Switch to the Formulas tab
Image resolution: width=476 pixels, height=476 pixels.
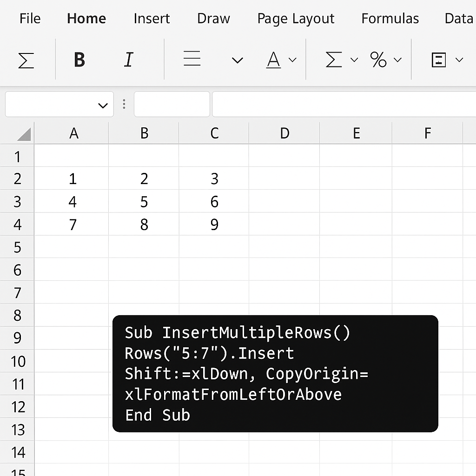click(x=390, y=19)
